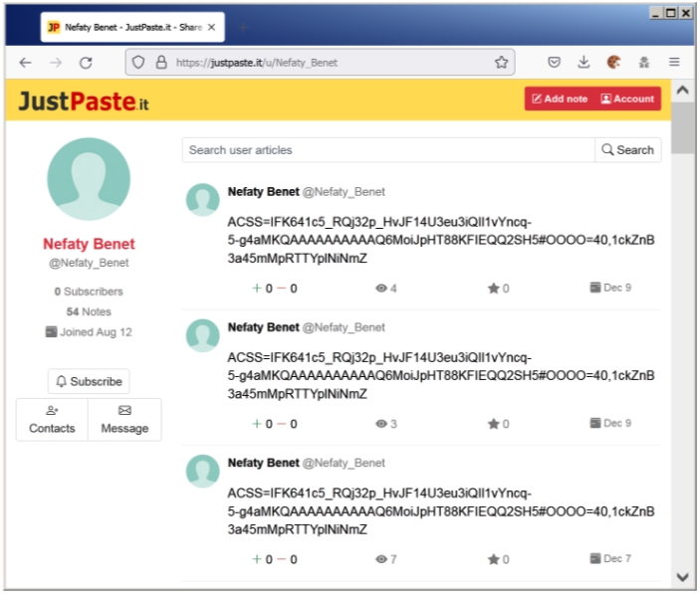Click the Dec 7 date label
This screenshot has height=594, width=700.
coord(610,559)
